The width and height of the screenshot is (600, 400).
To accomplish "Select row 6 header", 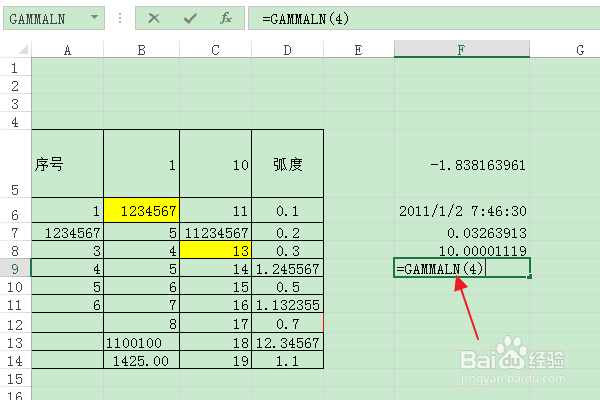I will point(15,211).
